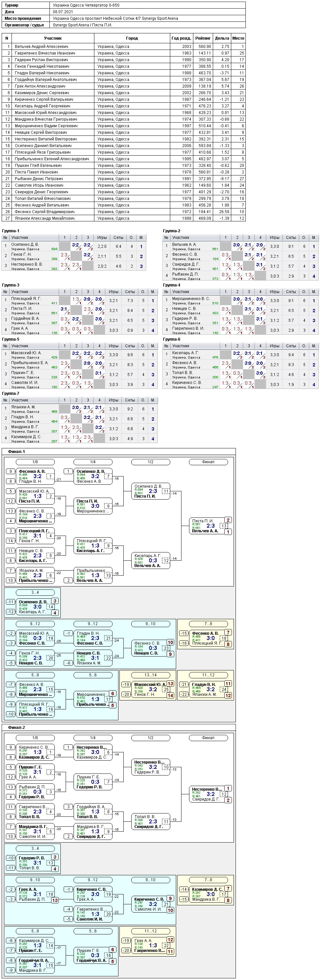The image size is (322, 980).
Task: Click delta value 26.59
Action: (224, 212)
